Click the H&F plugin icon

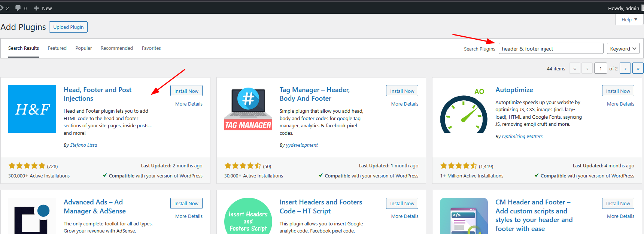coord(32,109)
